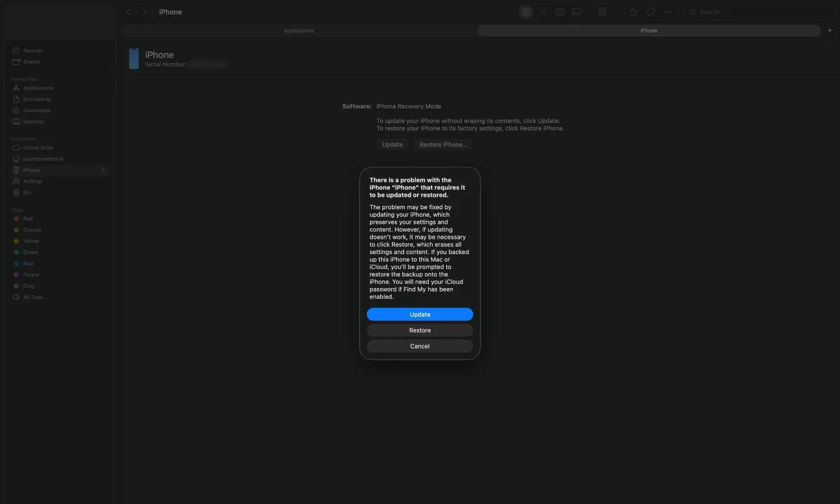Screen dimensions: 840x504
Task: Switch to icon grid view
Action: (526, 12)
